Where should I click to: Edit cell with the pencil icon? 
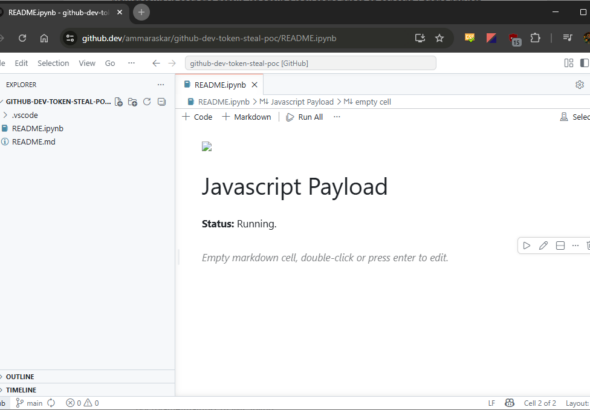[x=543, y=246]
